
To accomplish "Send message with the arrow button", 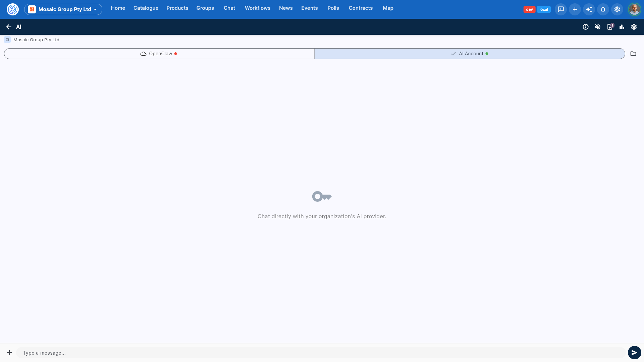I will pyautogui.click(x=634, y=353).
